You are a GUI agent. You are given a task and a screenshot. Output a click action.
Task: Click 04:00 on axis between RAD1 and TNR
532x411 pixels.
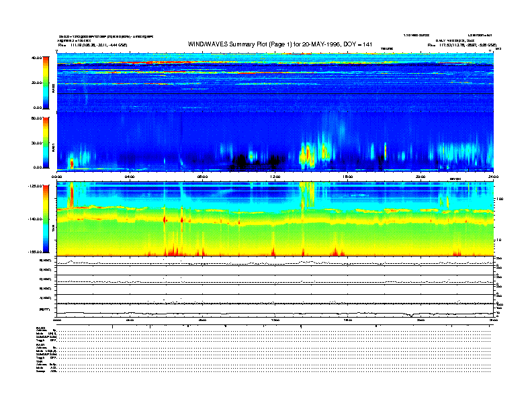pos(130,177)
